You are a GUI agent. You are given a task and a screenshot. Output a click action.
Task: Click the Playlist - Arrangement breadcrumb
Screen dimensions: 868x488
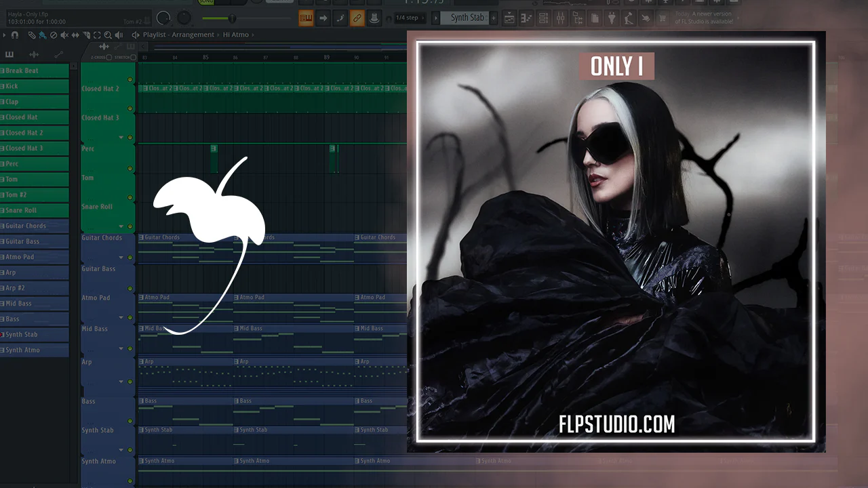coord(178,35)
